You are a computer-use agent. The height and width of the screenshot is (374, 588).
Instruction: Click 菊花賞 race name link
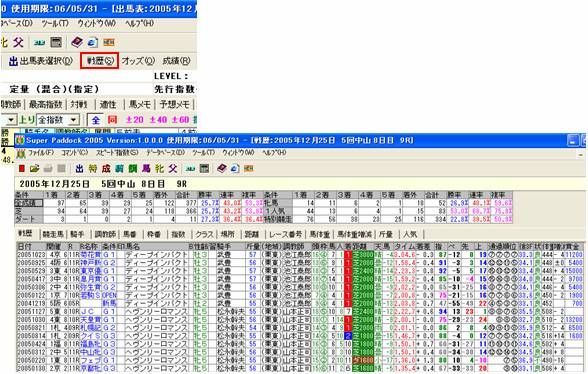click(91, 255)
